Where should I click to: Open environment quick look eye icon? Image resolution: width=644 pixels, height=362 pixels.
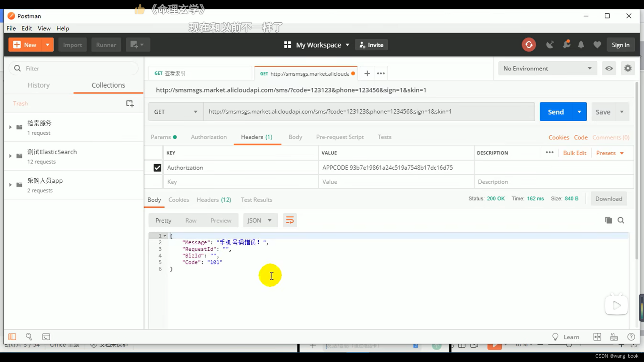[x=609, y=68]
